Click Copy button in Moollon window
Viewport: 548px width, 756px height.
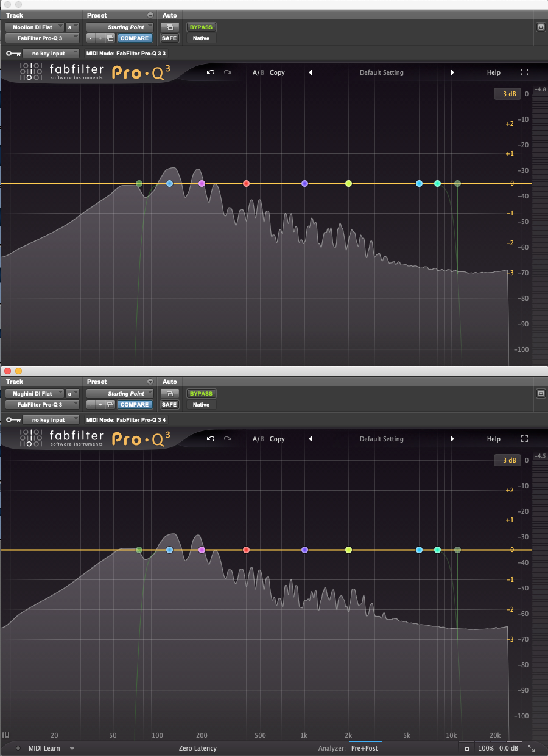(277, 72)
